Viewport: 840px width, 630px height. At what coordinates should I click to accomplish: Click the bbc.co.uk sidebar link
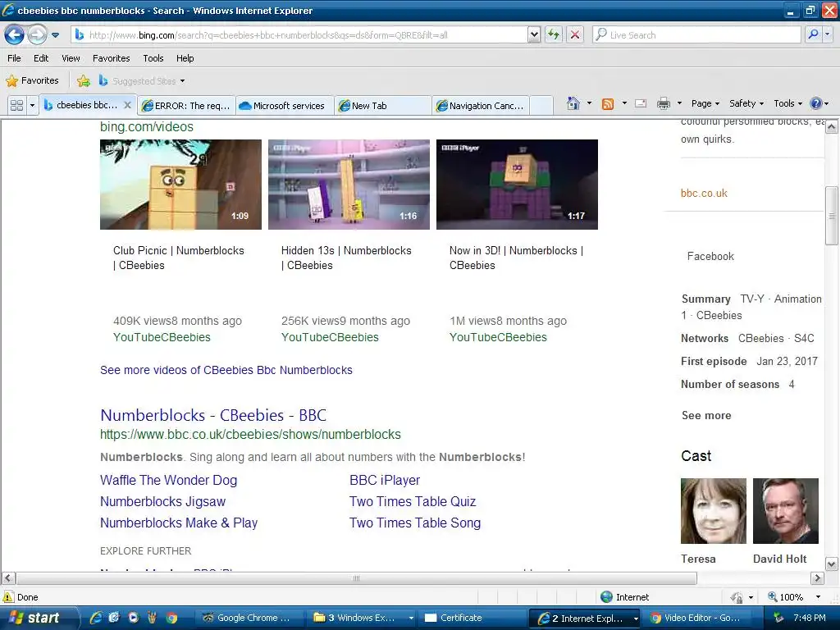(x=704, y=194)
